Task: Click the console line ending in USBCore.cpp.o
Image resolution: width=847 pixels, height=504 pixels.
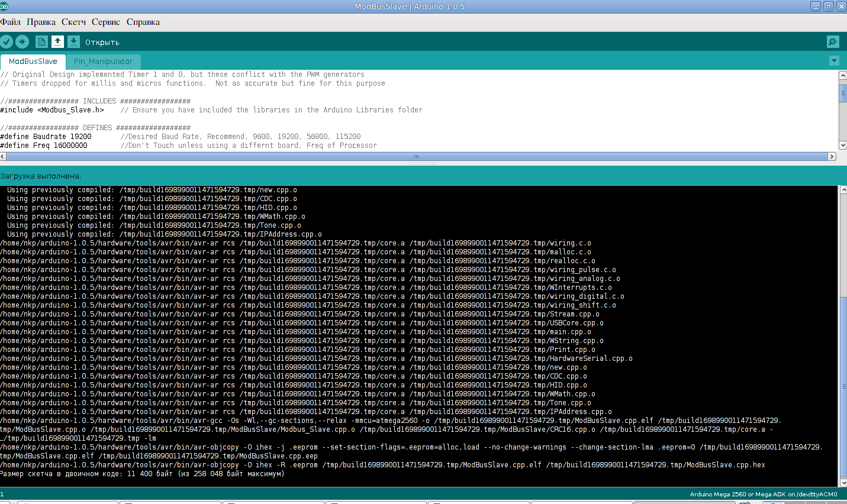Action: coord(302,323)
